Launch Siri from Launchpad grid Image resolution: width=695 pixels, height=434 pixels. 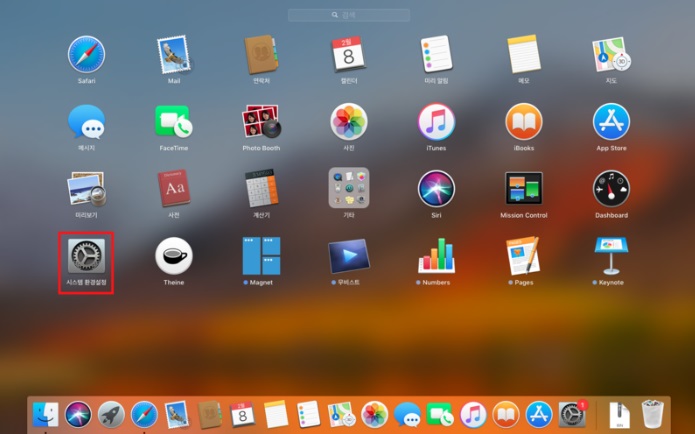coord(436,188)
